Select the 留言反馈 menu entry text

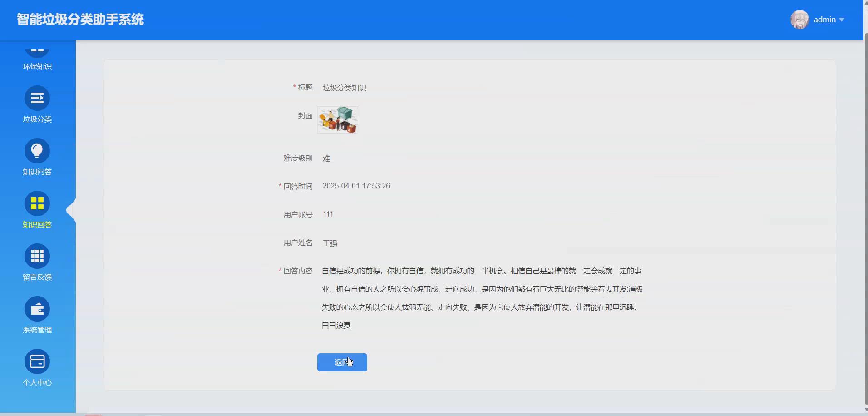(x=37, y=277)
